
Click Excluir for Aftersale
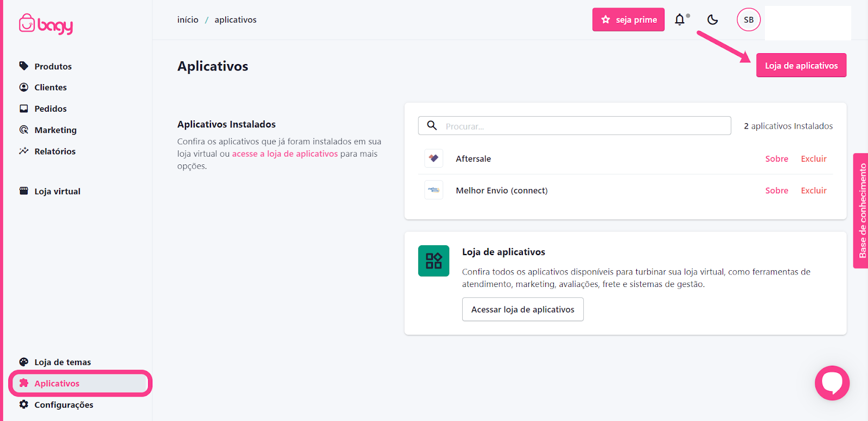[814, 158]
